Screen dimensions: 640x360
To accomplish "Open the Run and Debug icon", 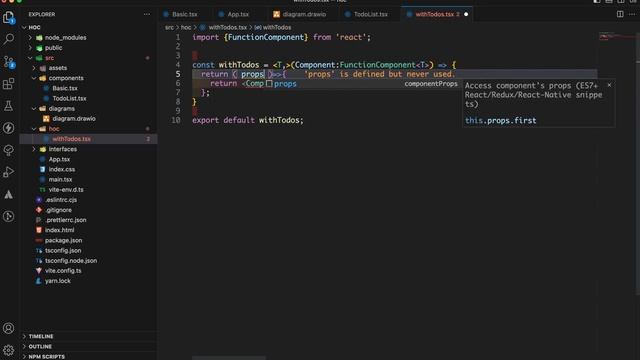I will 9,172.
